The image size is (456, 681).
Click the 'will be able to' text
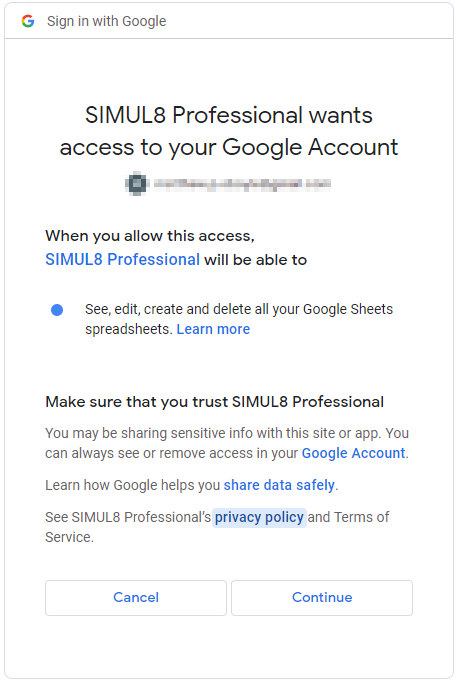pos(256,260)
